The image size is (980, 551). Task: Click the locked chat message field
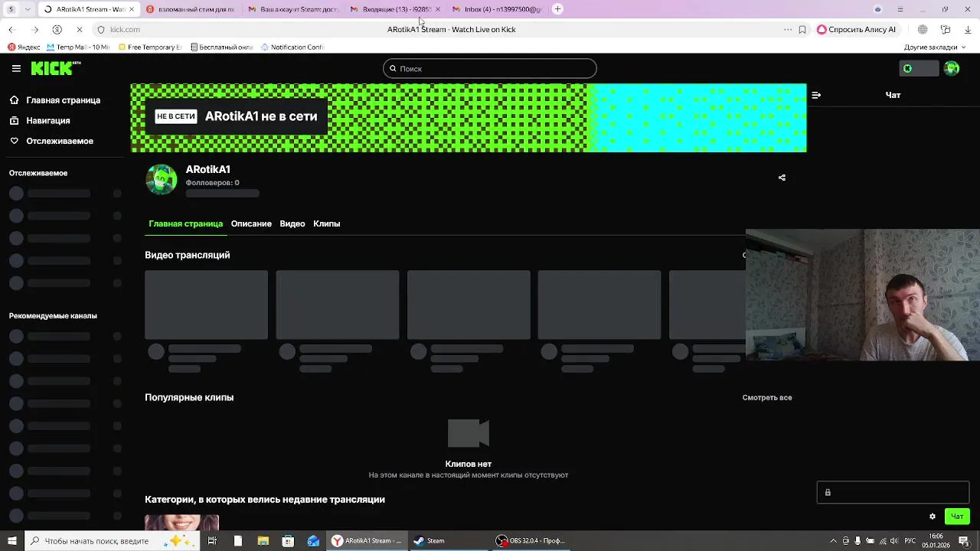pyautogui.click(x=893, y=492)
